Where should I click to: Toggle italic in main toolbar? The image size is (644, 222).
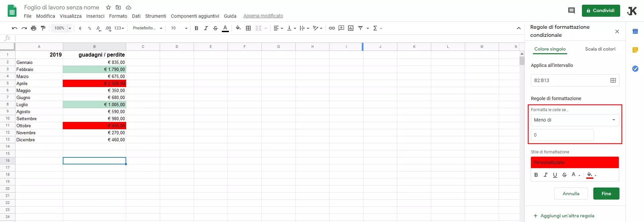pyautogui.click(x=206, y=28)
